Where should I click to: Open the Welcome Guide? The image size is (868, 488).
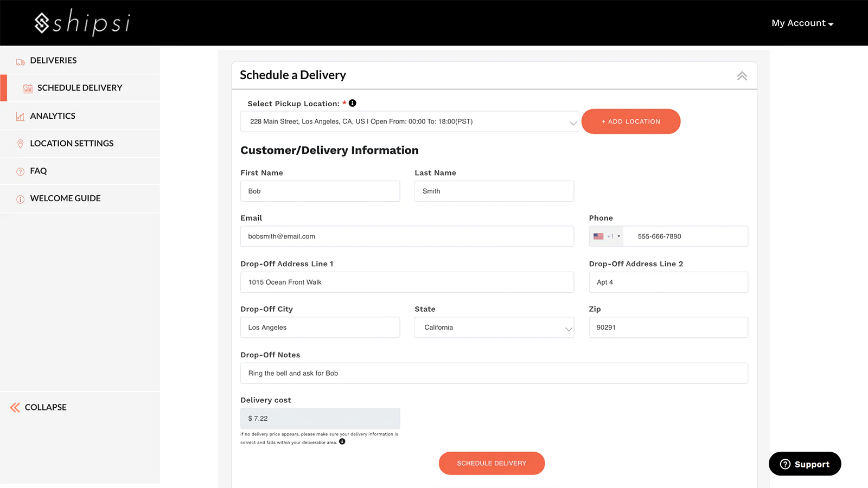click(80, 198)
